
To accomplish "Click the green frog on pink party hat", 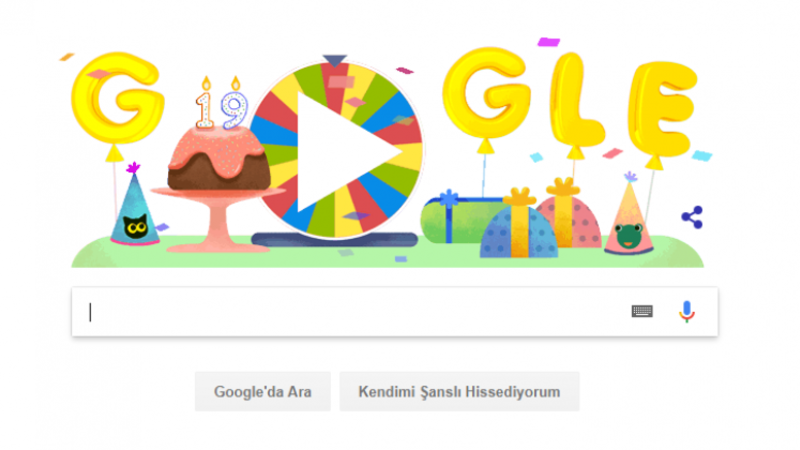I will tap(629, 235).
